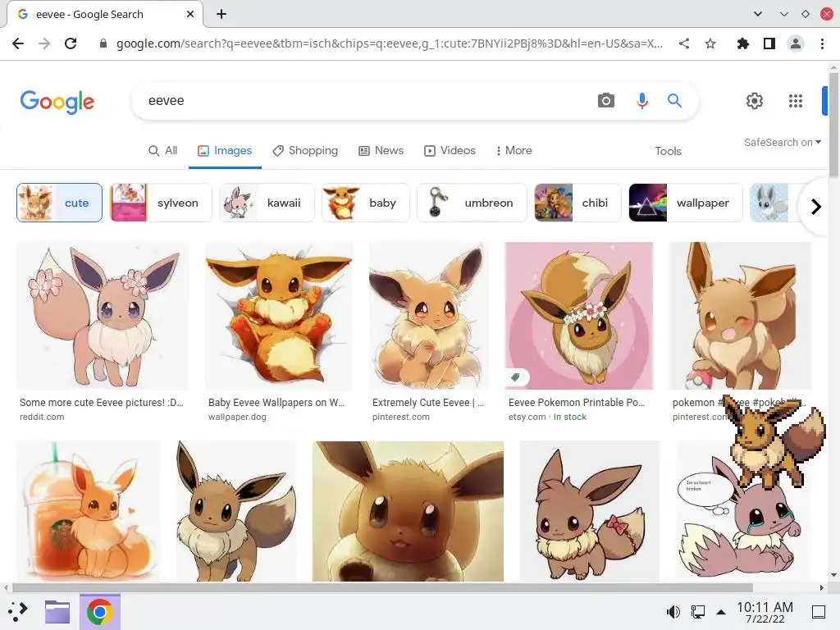Viewport: 840px width, 630px height.
Task: Toggle the sylveon filter chip
Action: (161, 203)
